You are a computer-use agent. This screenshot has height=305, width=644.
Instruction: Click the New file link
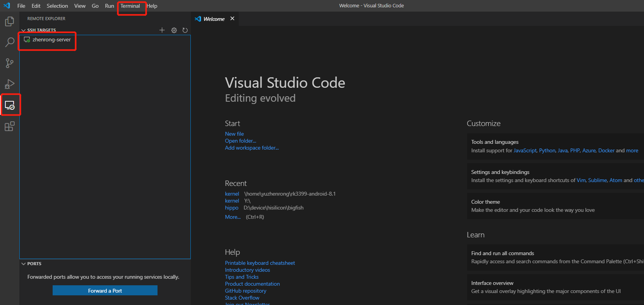click(x=234, y=134)
